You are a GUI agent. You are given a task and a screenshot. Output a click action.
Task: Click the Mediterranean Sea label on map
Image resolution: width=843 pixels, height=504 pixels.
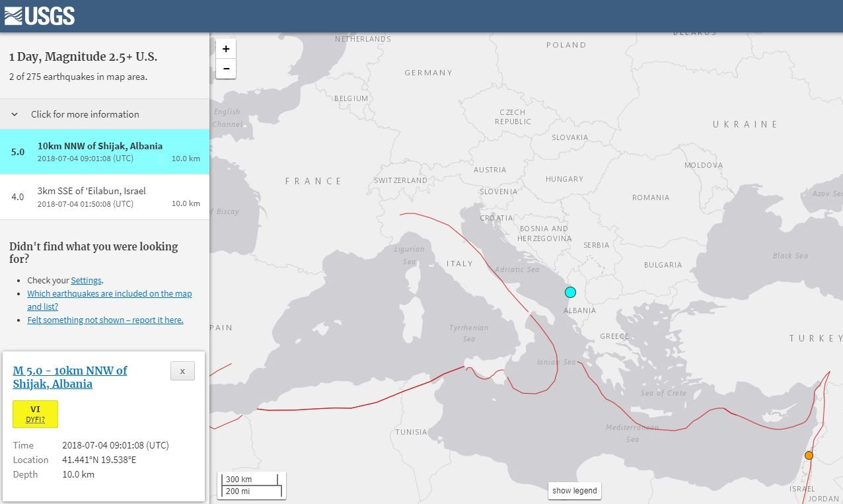click(x=632, y=433)
